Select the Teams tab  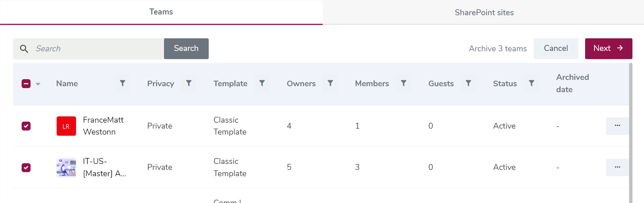click(x=161, y=12)
